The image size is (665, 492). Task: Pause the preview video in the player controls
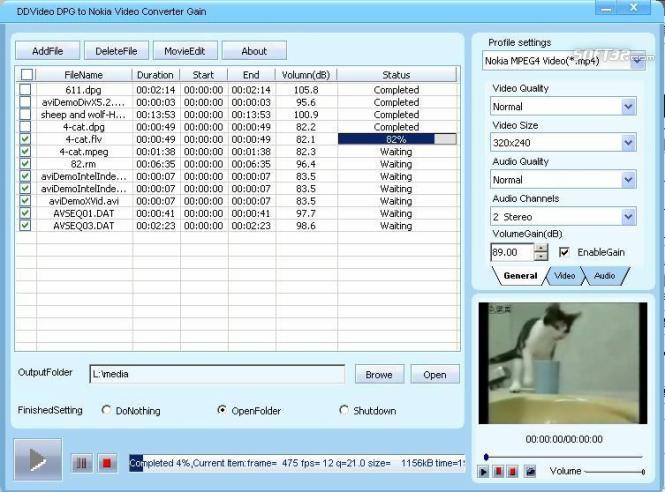(498, 472)
